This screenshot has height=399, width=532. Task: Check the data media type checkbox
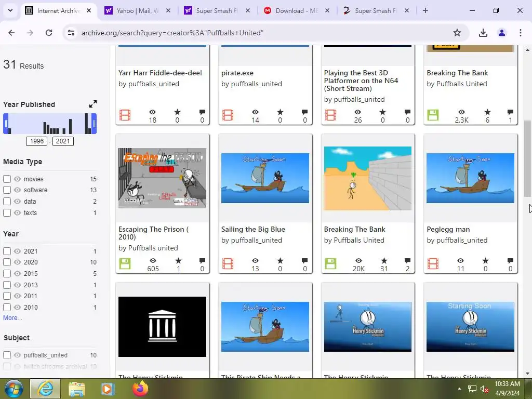[7, 201]
